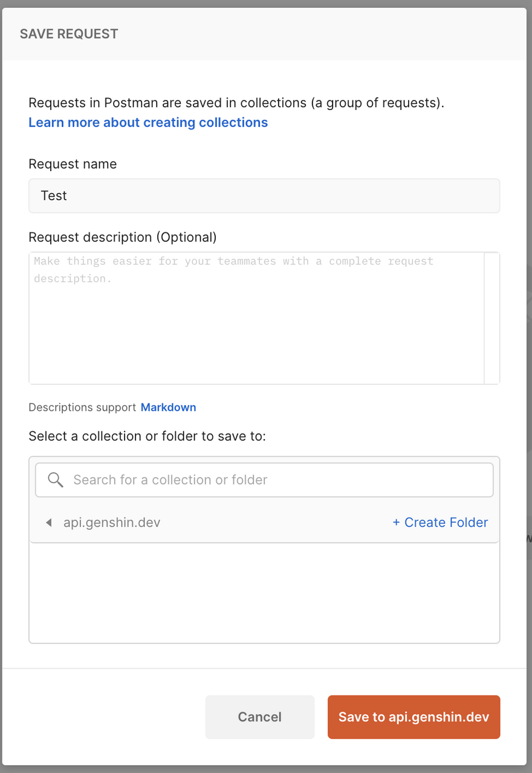
Task: Click the Descriptions support text
Action: tap(82, 407)
